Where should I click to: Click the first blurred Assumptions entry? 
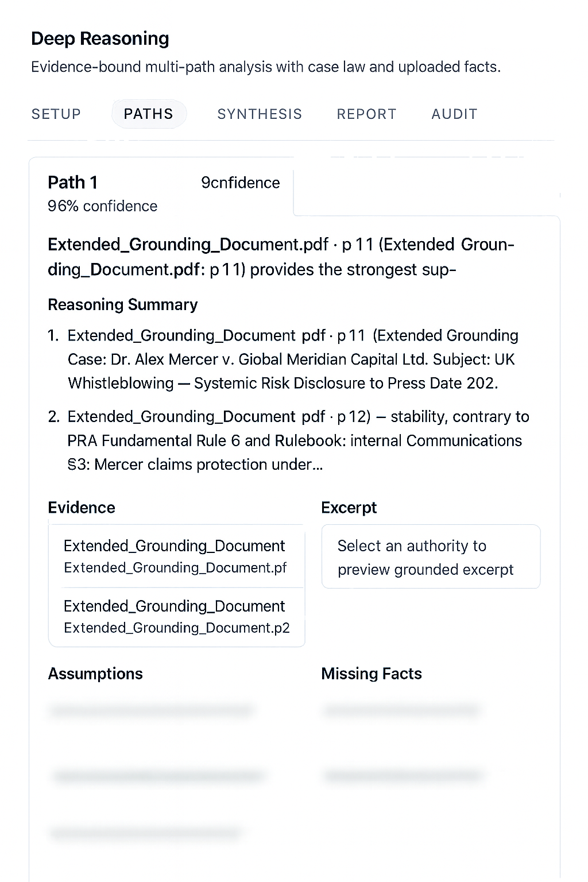tap(152, 711)
